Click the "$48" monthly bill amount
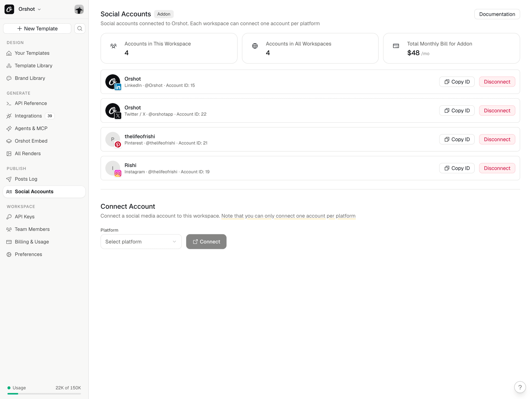The height and width of the screenshot is (399, 532). [x=413, y=53]
